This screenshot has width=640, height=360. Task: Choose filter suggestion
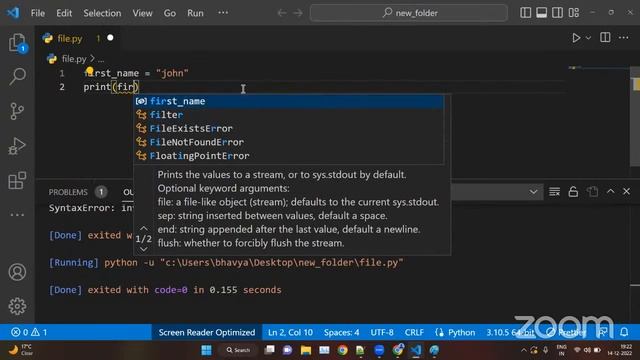pos(289,115)
